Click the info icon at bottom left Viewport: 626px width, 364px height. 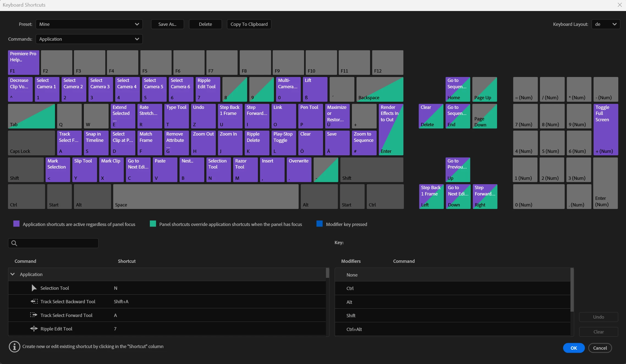point(15,347)
